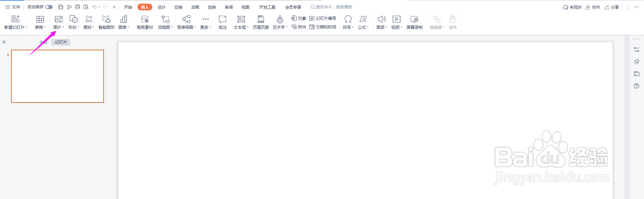Insert a Text Box icon
The width and height of the screenshot is (644, 199).
click(241, 19)
